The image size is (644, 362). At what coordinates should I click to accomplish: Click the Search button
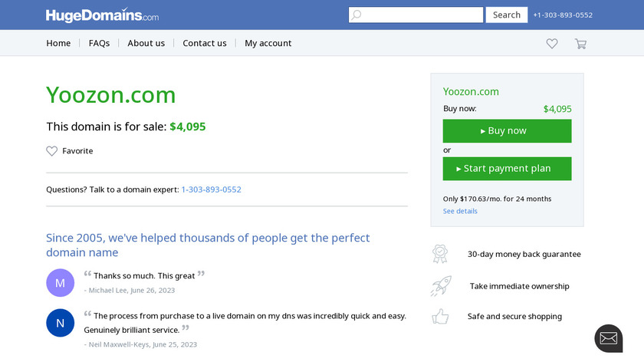pos(507,15)
